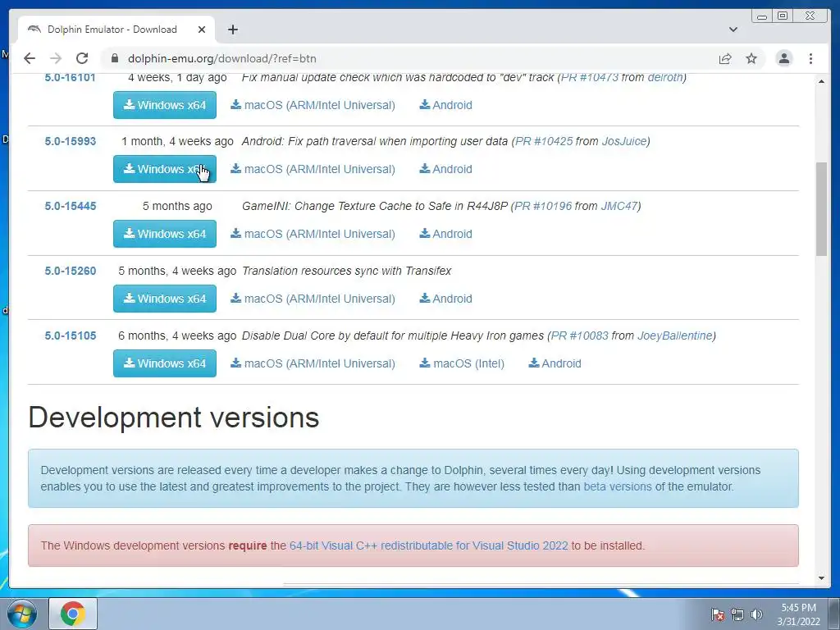The height and width of the screenshot is (630, 840).
Task: Open version 5.0-15993 details link
Action: 71,141
